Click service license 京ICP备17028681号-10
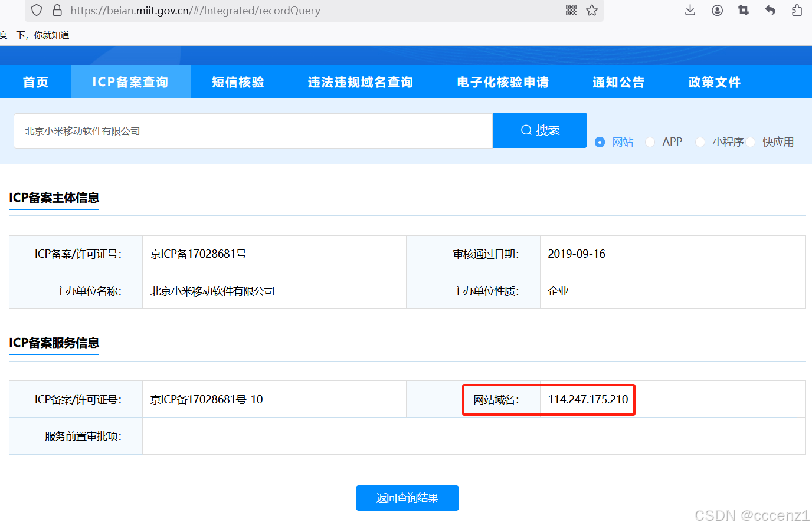 (x=207, y=399)
